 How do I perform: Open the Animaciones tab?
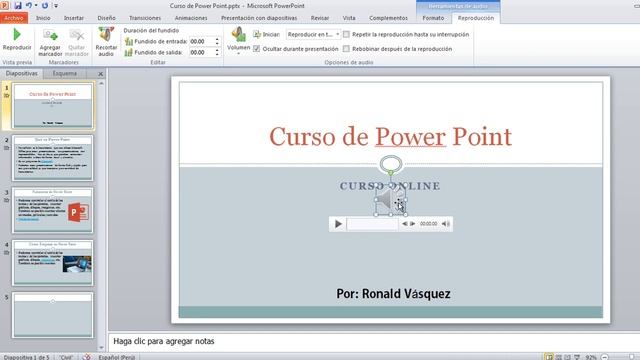pos(191,18)
